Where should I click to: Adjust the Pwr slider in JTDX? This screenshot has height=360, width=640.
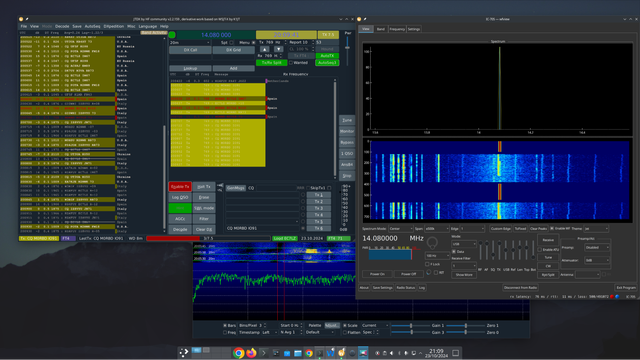pyautogui.click(x=347, y=51)
